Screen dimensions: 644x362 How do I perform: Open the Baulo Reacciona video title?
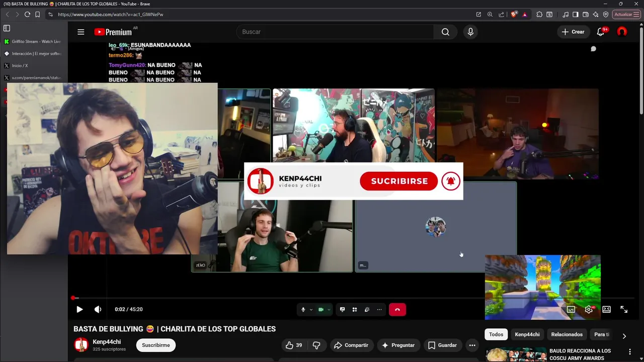coord(580,354)
